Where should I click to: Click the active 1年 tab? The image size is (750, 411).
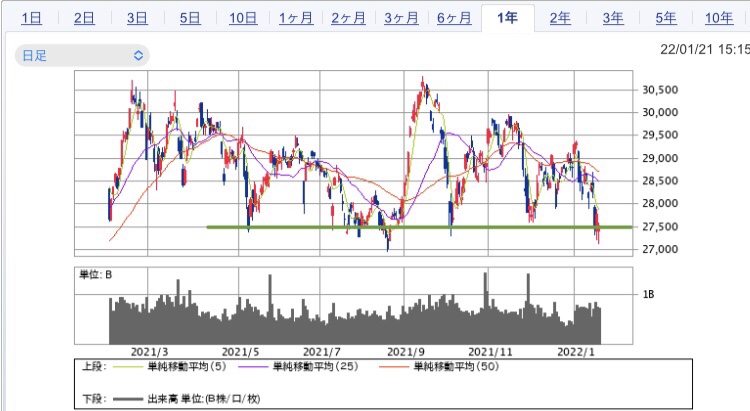pyautogui.click(x=507, y=18)
